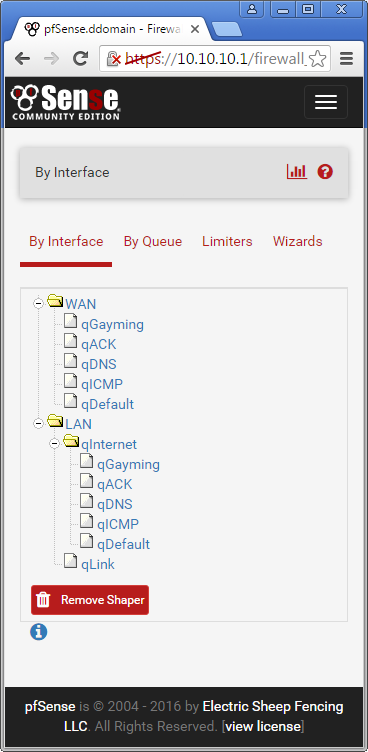This screenshot has height=752, width=368.
Task: Open the red help question mark icon
Action: coord(325,172)
